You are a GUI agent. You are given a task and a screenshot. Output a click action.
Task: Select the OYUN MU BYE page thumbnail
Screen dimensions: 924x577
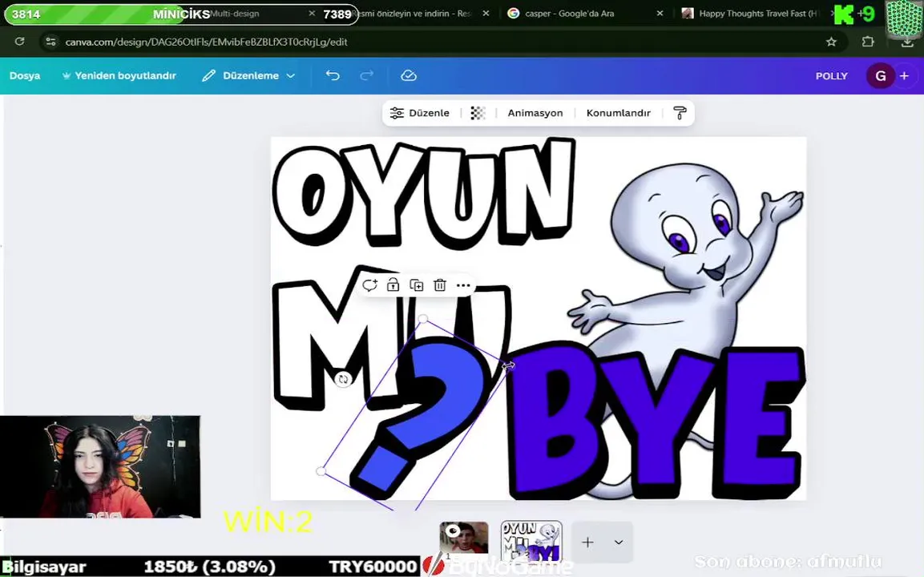pos(531,541)
